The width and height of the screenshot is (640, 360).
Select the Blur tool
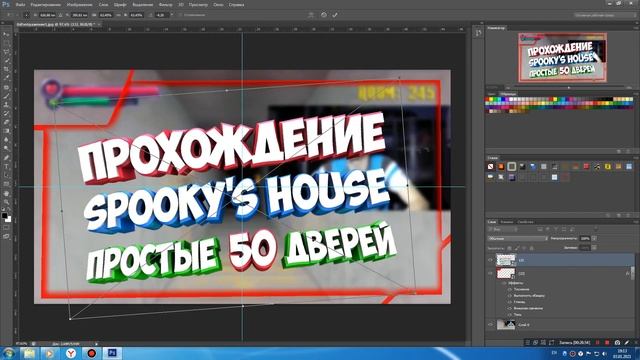coord(6,140)
